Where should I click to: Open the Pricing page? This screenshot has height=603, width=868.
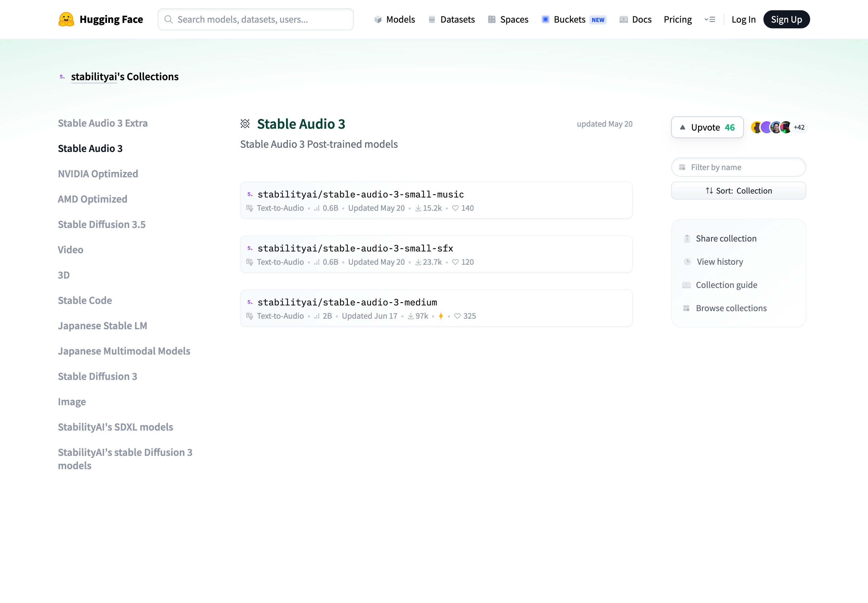[678, 19]
